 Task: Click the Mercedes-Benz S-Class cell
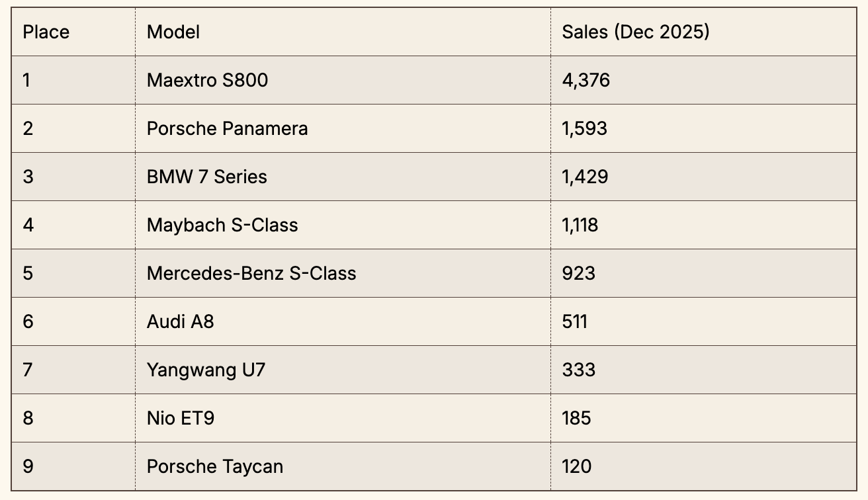pyautogui.click(x=251, y=273)
